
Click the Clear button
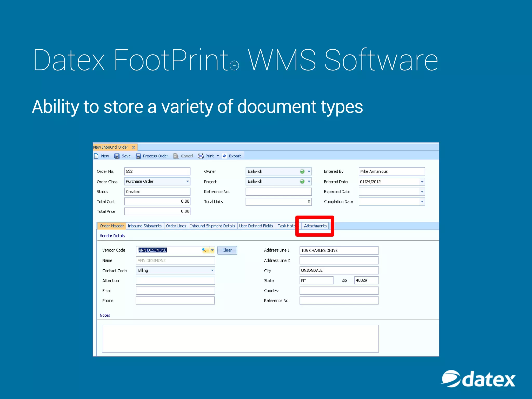point(227,250)
